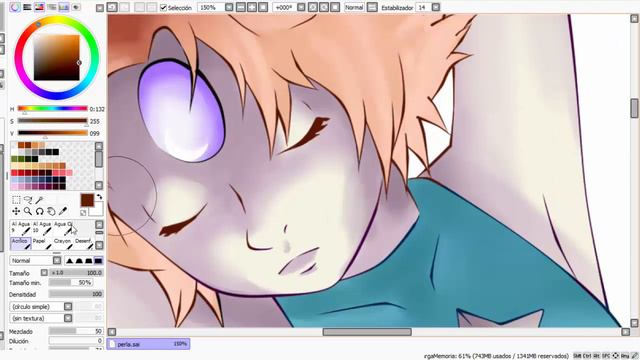
Task: Rotate the canvas clockwise
Action: point(324,7)
